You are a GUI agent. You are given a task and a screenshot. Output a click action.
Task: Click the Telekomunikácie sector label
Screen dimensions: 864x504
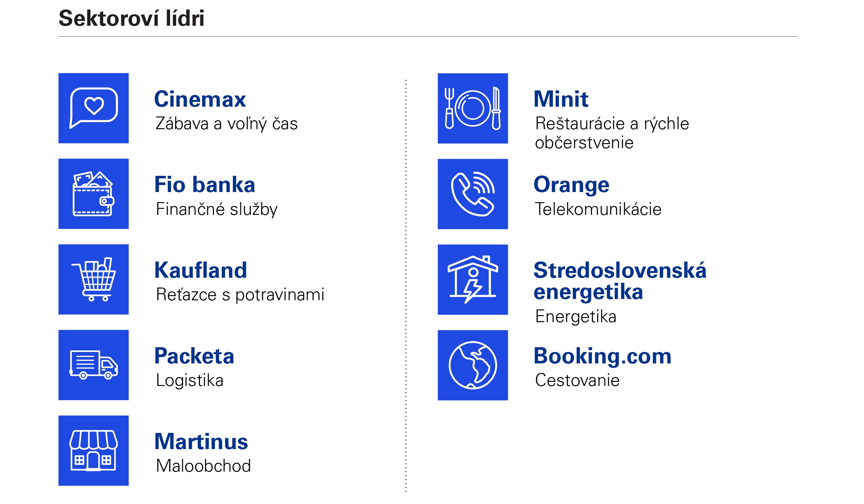pos(598,209)
